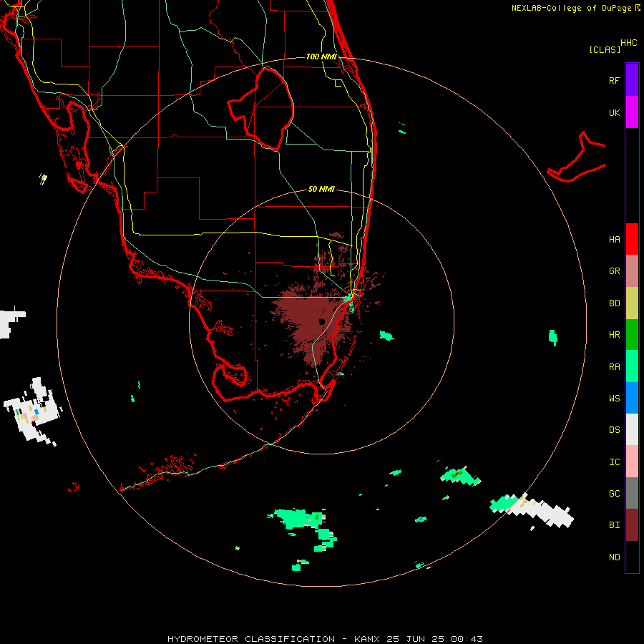
Task: Click the HR legend label
Action: pyautogui.click(x=615, y=335)
